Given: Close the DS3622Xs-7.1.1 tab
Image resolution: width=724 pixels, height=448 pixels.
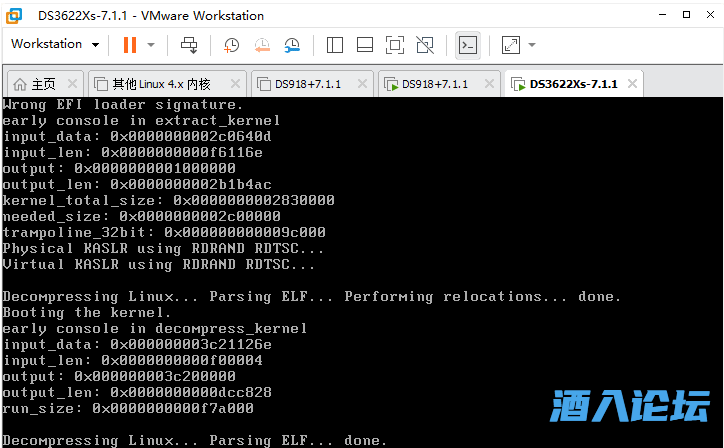Looking at the screenshot, I should point(635,83).
